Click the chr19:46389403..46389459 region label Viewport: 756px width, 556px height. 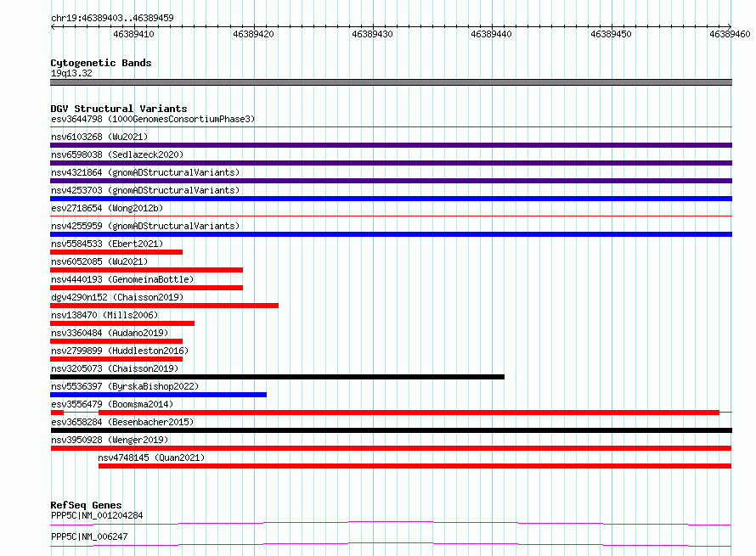112,18
